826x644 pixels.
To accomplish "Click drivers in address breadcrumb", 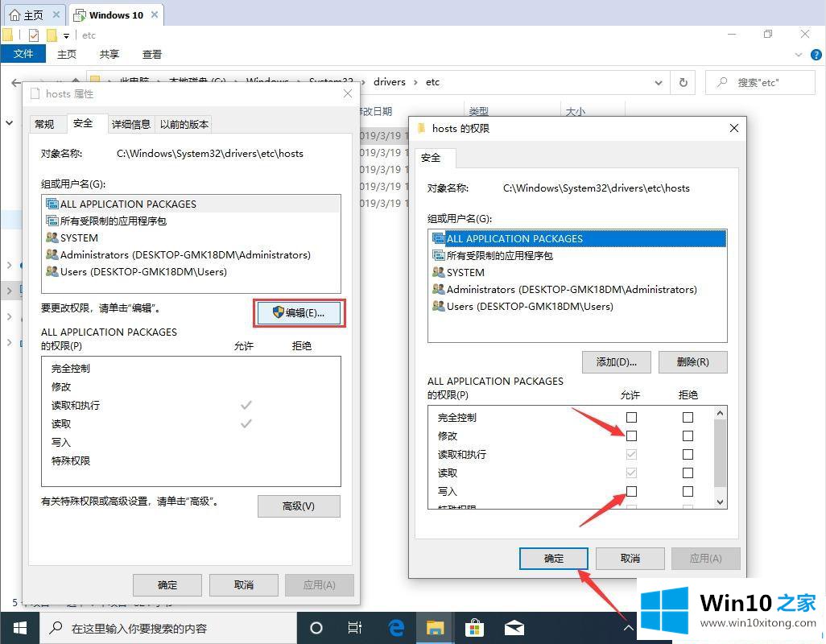I will point(390,82).
